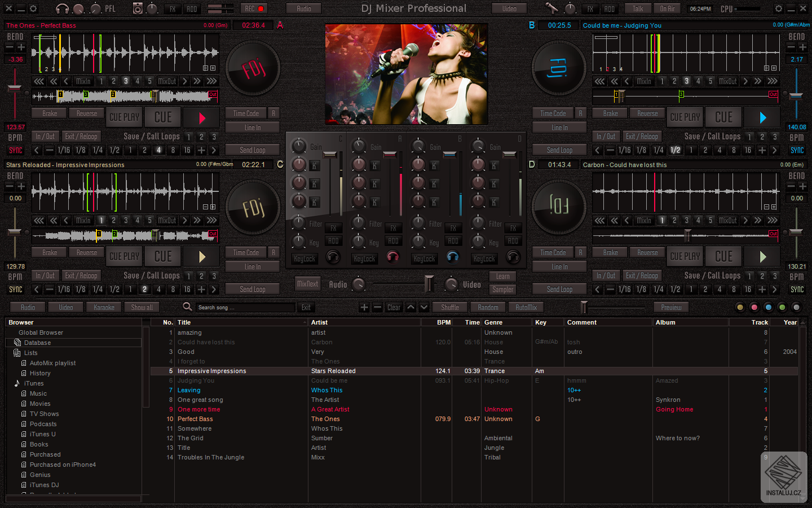Switch to Karaoke filter tab
This screenshot has height=508, width=812.
(104, 307)
